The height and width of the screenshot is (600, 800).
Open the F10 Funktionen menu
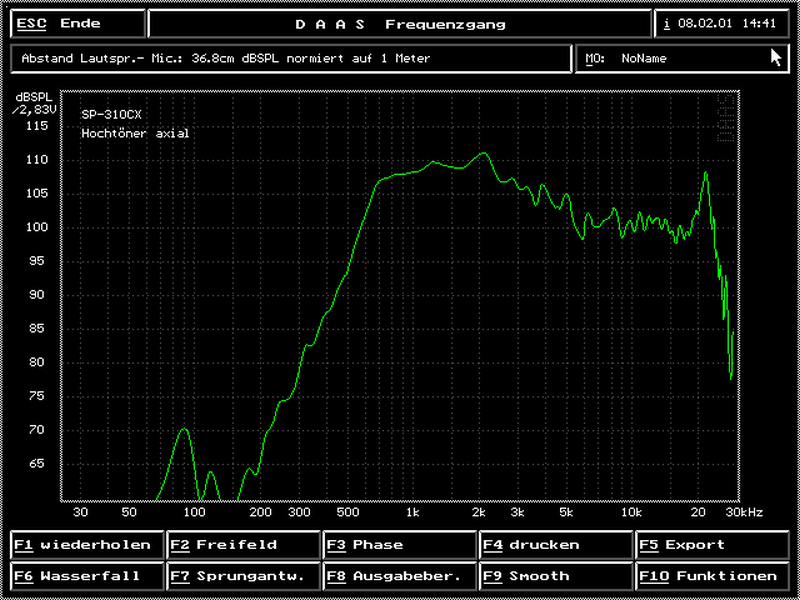[712, 576]
